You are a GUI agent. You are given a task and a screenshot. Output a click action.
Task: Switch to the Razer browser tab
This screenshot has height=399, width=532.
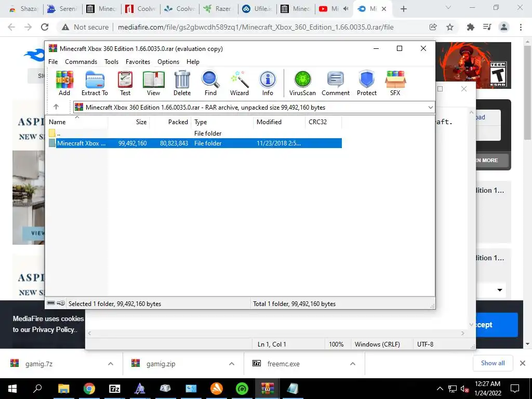(218, 9)
